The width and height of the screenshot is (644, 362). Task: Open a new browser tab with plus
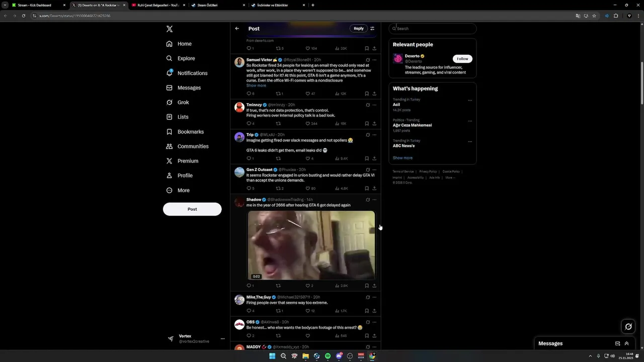(313, 5)
